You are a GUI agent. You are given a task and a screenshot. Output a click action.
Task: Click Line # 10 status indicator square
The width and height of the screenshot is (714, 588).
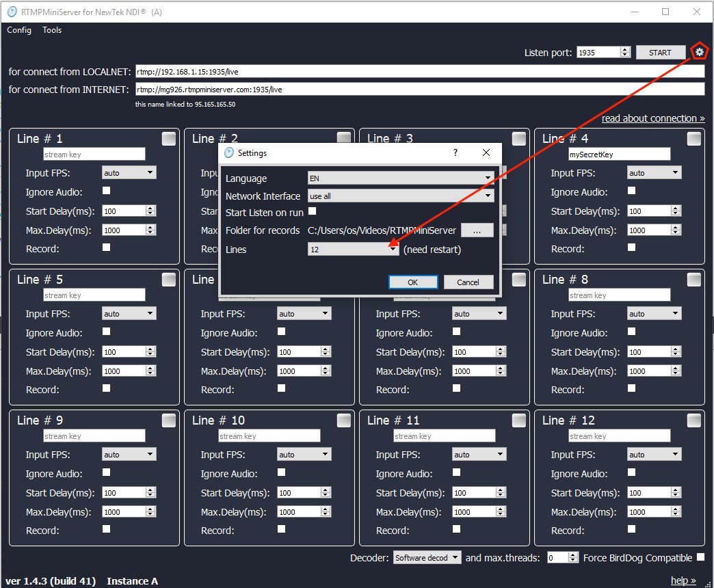(344, 420)
